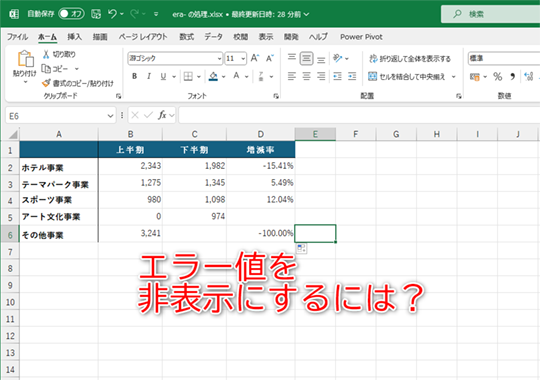Click the 増減率 header cell
Viewport: 540px width, 380px height.
click(x=261, y=150)
